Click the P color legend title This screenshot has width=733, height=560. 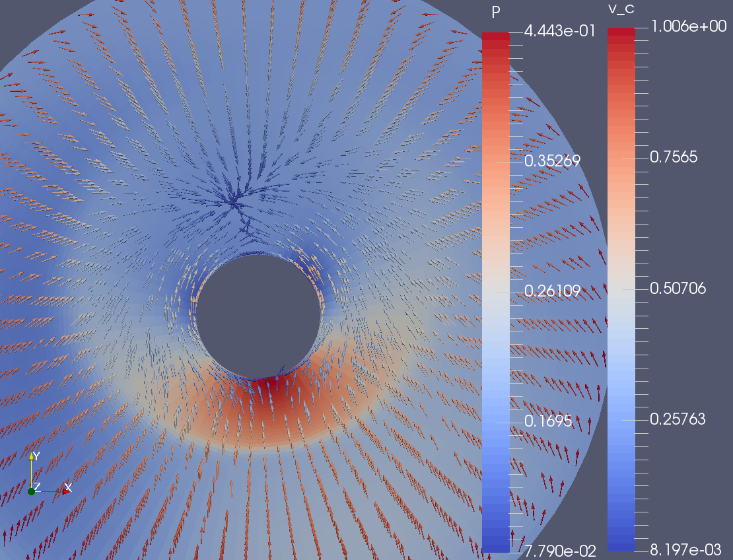[x=496, y=13]
